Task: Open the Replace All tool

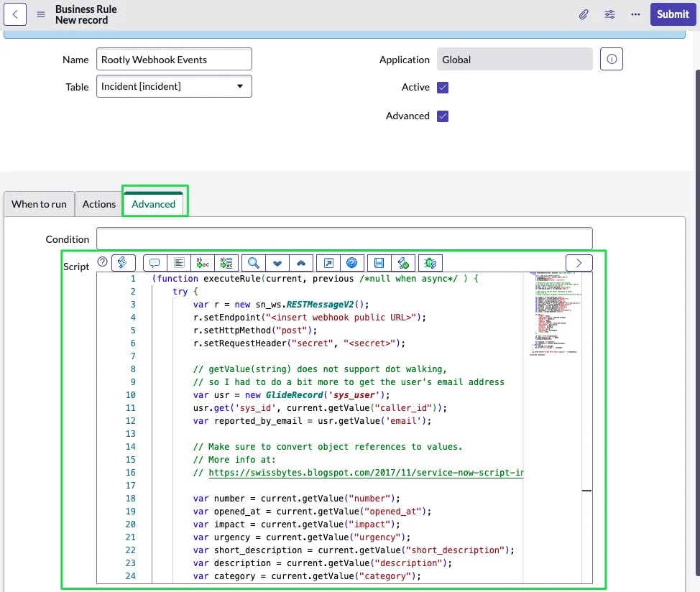Action: pos(226,263)
